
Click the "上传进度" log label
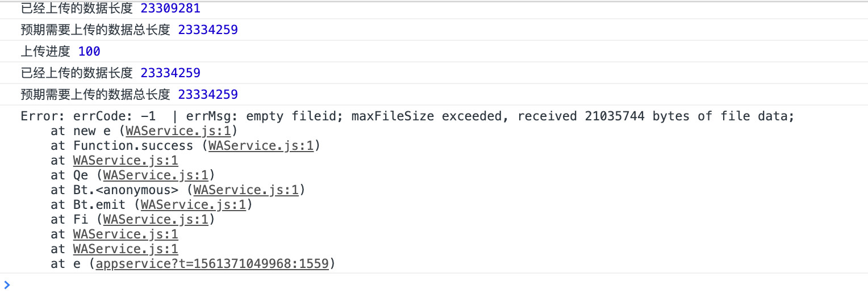tap(45, 52)
